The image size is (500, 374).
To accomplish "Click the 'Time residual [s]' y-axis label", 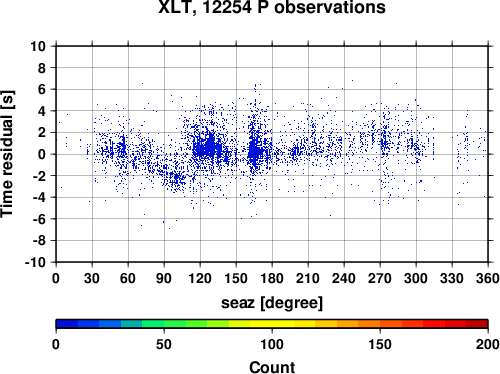I will tap(7, 154).
